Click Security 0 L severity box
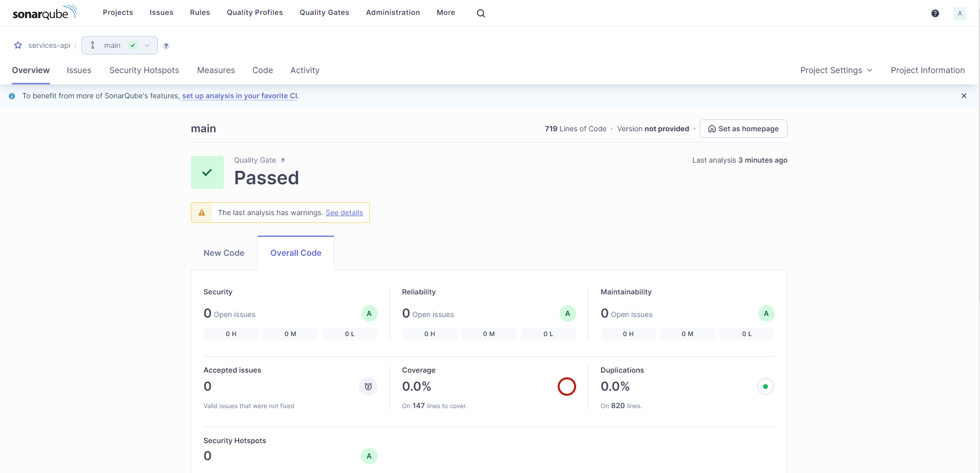 click(350, 334)
